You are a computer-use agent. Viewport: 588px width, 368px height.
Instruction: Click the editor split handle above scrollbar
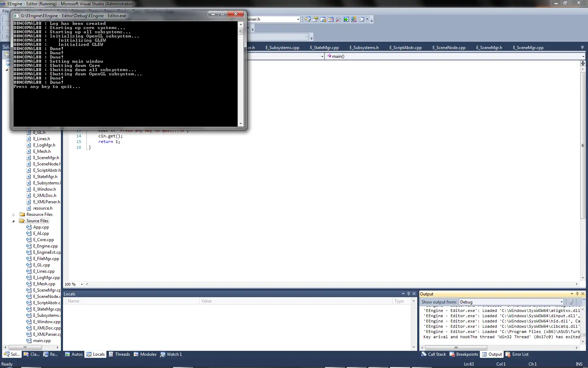(x=583, y=63)
